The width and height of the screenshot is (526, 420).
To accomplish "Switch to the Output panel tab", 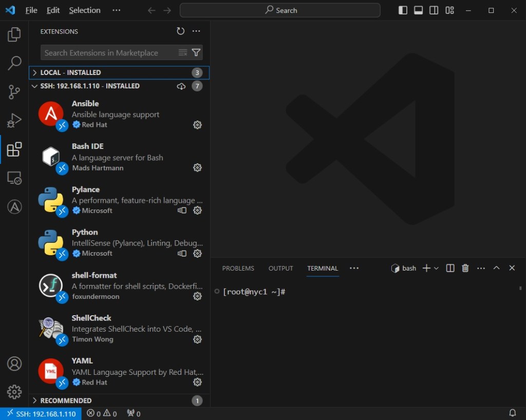I will [x=280, y=268].
